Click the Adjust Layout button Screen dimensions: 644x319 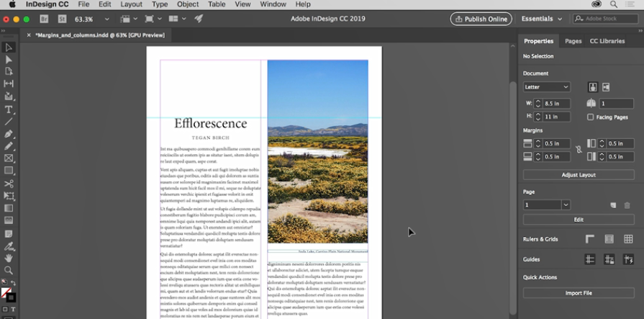[x=578, y=175]
